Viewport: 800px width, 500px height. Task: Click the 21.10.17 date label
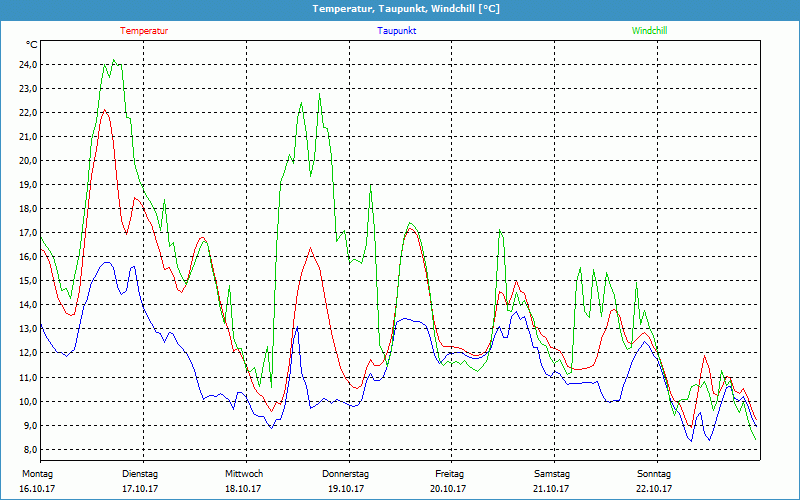tap(551, 489)
